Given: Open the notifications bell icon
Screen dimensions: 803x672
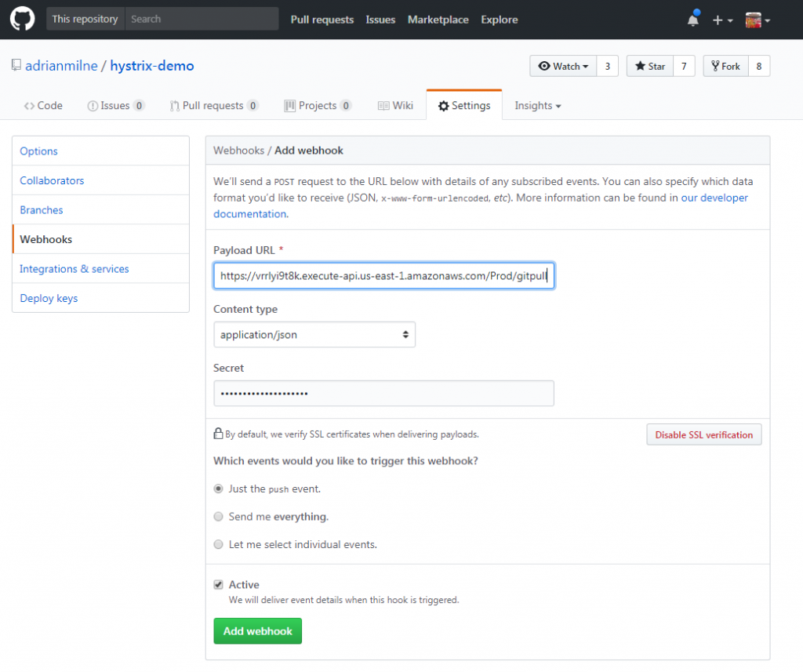Looking at the screenshot, I should pos(692,19).
